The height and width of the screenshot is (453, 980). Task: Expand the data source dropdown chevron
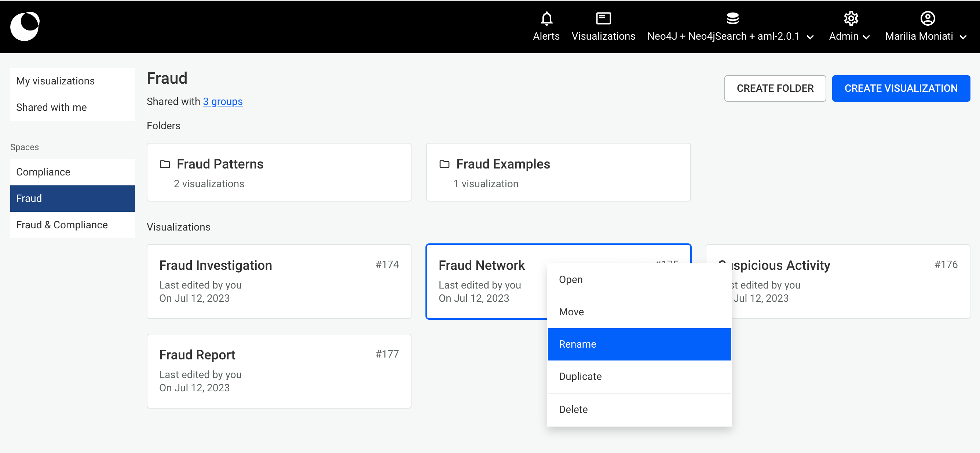click(810, 37)
